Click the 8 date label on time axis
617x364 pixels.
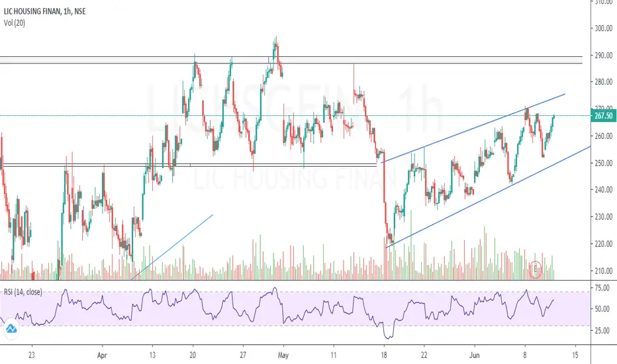[525, 355]
